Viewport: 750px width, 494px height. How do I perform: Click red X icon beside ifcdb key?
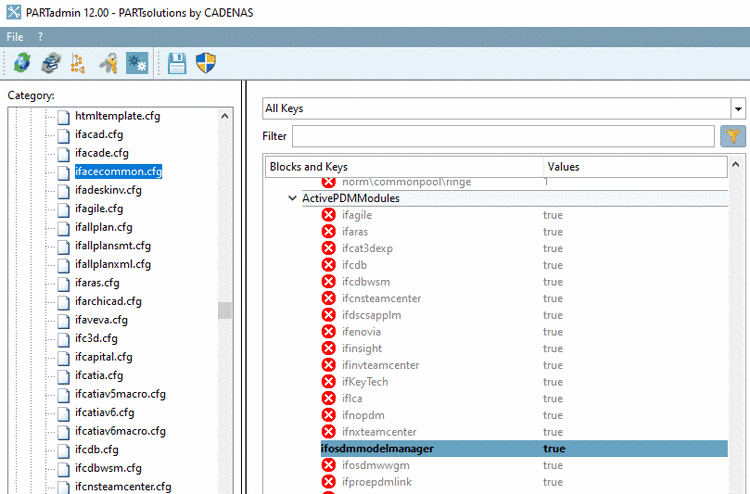pyautogui.click(x=329, y=265)
